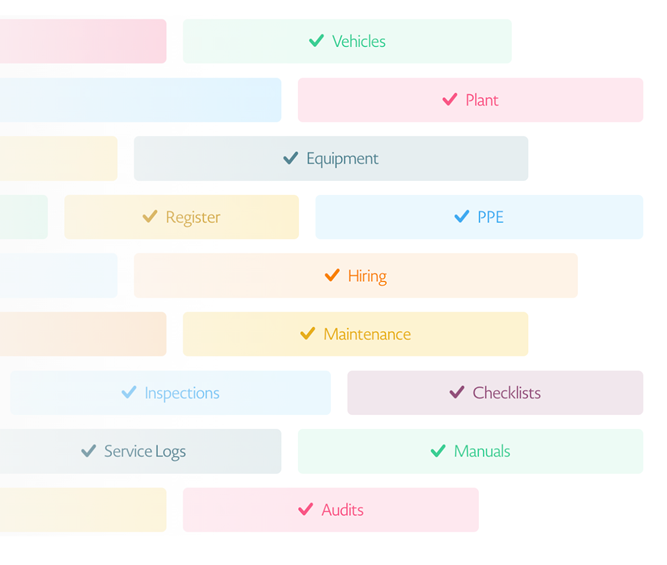Select the Audits pink tag
Image resolution: width=667 pixels, height=565 pixels.
331,510
